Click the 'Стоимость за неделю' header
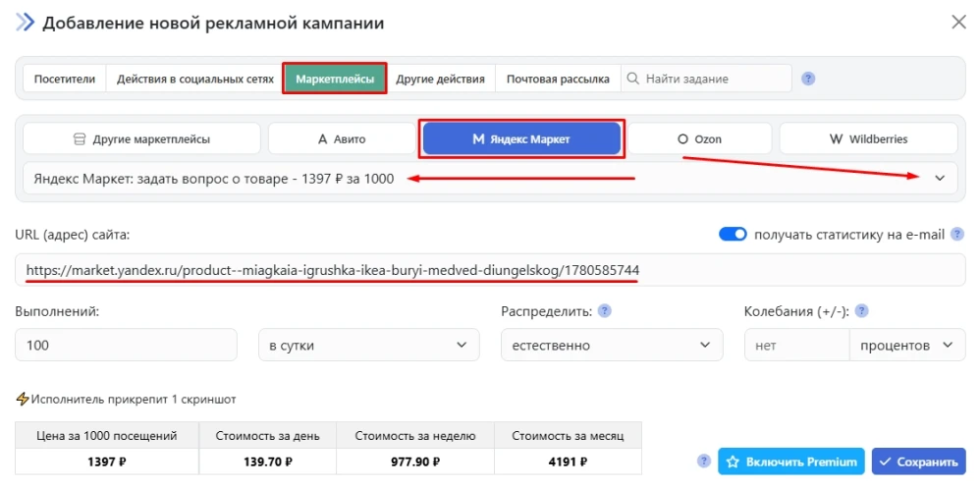This screenshot has width=980, height=487. pyautogui.click(x=415, y=436)
